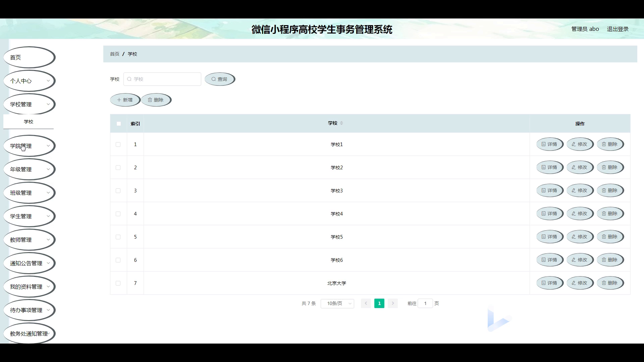644x362 pixels.
Task: Check the checkbox for row 7
Action: point(118,283)
